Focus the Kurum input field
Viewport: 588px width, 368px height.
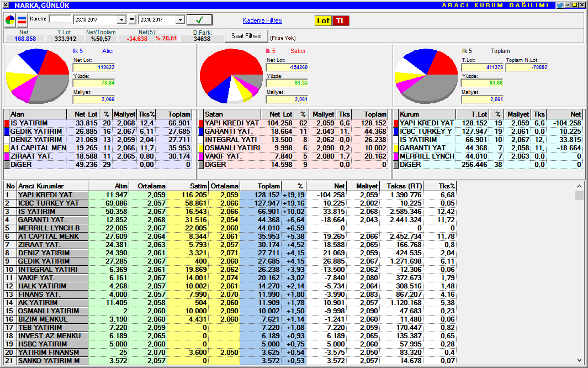point(60,19)
